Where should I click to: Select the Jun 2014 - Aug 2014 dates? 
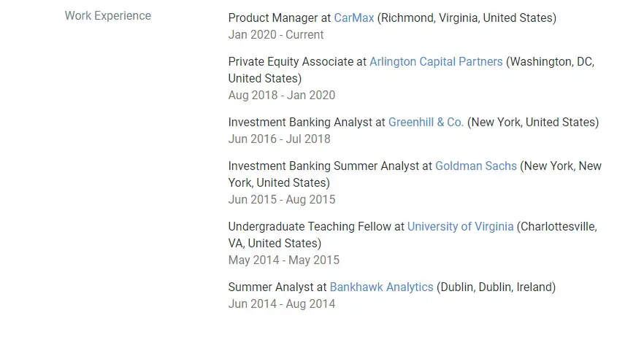(x=282, y=304)
